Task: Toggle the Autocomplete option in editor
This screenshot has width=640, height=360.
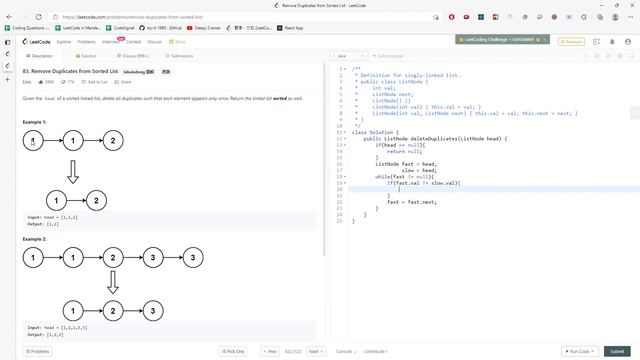Action: coord(388,56)
